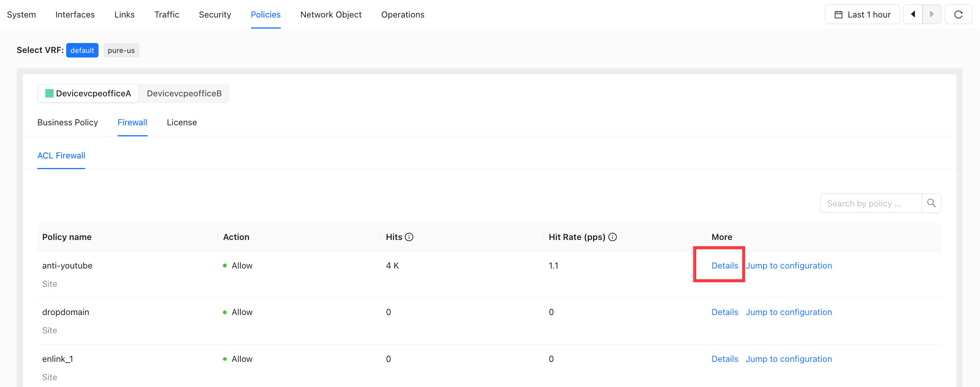
Task: Open Details for enlink_1 policy
Action: (x=725, y=359)
